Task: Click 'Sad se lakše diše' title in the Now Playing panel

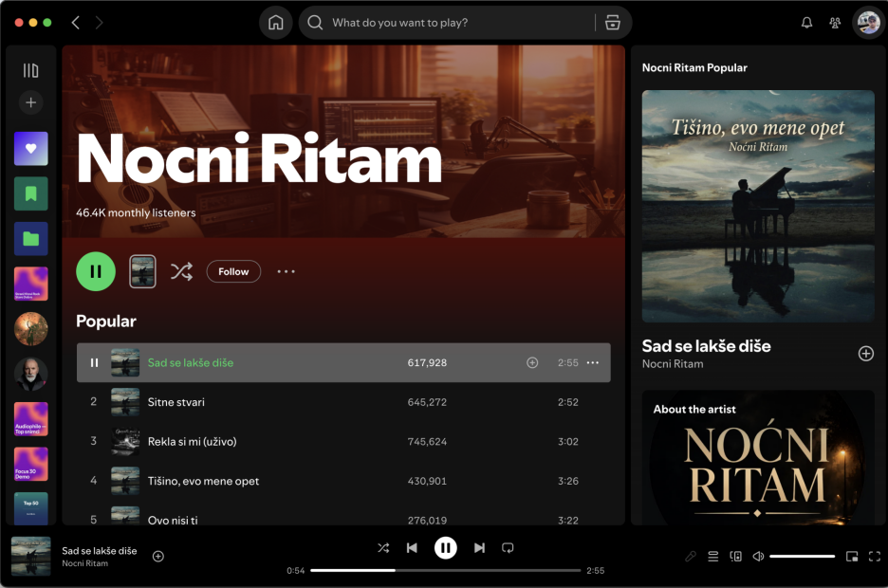Action: [706, 346]
